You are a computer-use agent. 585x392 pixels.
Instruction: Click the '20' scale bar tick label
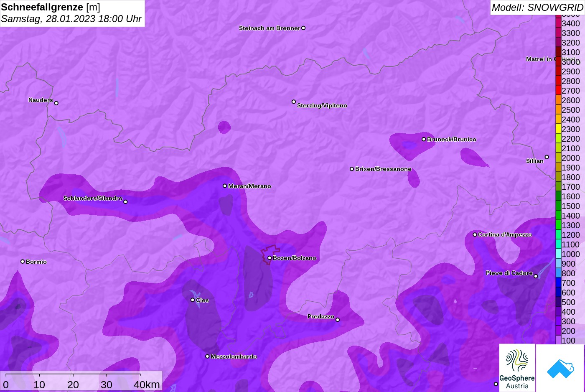pyautogui.click(x=73, y=384)
